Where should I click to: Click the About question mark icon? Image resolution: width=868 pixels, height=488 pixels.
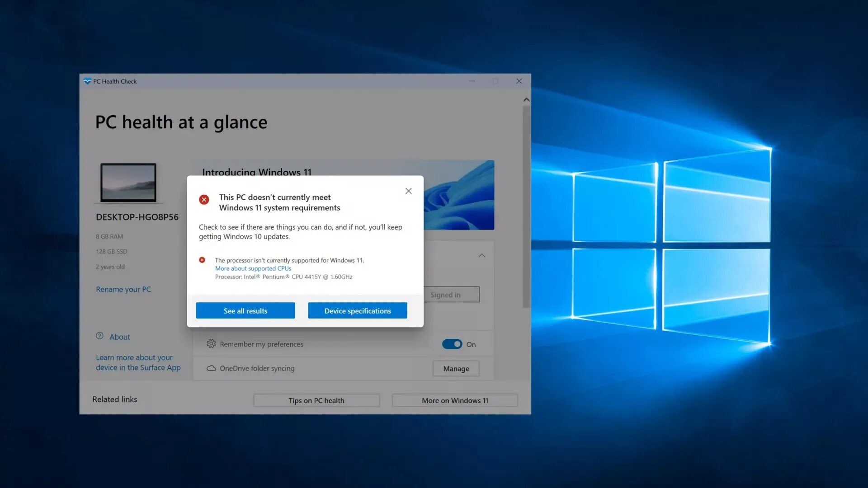coord(99,336)
